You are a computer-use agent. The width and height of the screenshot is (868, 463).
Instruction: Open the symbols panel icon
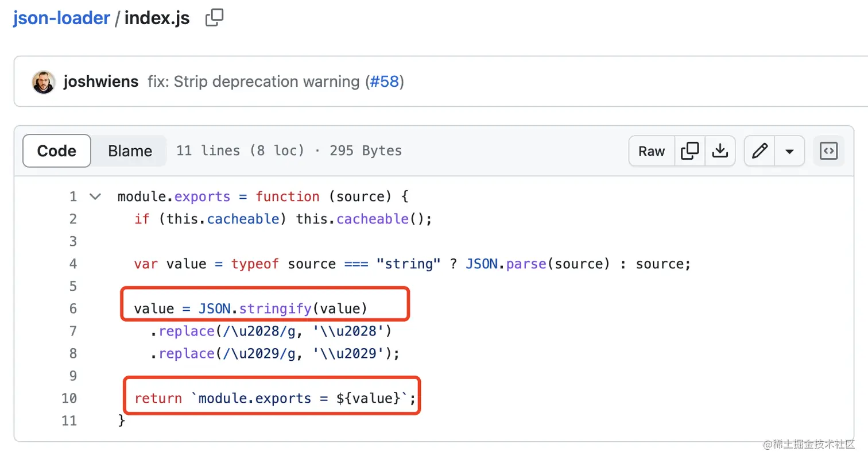tap(829, 151)
